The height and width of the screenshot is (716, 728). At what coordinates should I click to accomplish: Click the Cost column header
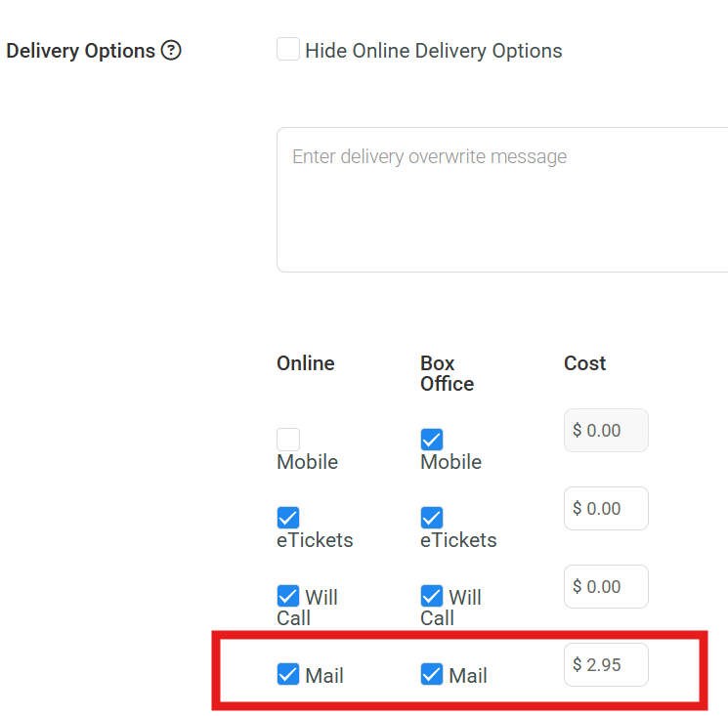click(x=584, y=363)
